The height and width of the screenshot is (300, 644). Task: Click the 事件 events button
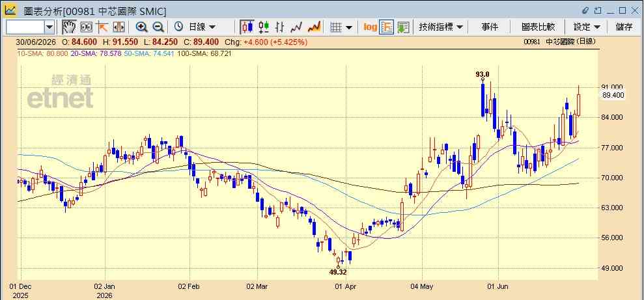(x=490, y=27)
